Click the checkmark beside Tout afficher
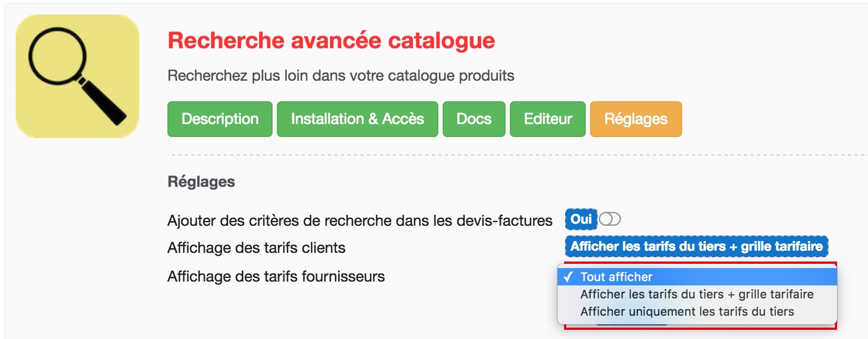Image resolution: width=868 pixels, height=339 pixels. click(568, 277)
